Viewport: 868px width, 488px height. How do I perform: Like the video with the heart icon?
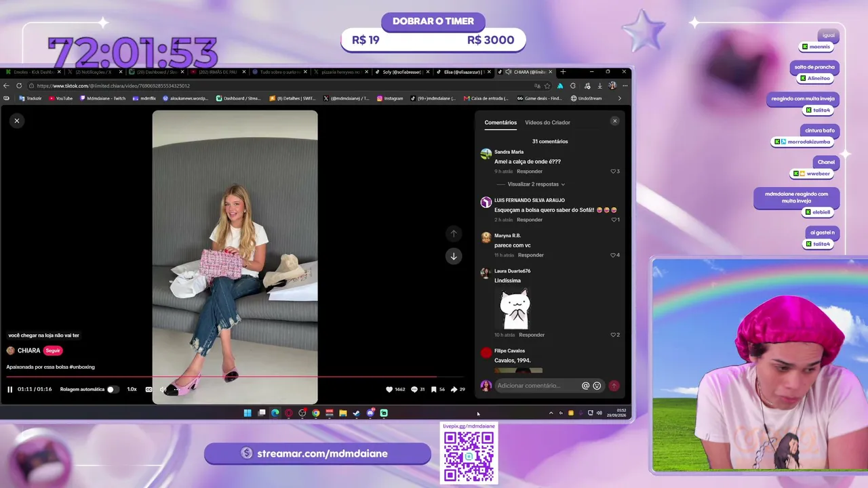pyautogui.click(x=389, y=389)
